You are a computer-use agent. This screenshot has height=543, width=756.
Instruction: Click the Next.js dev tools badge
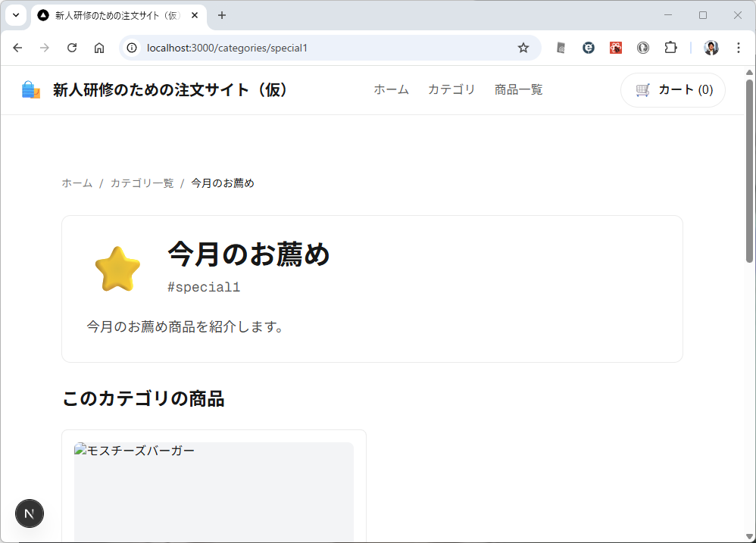30,513
